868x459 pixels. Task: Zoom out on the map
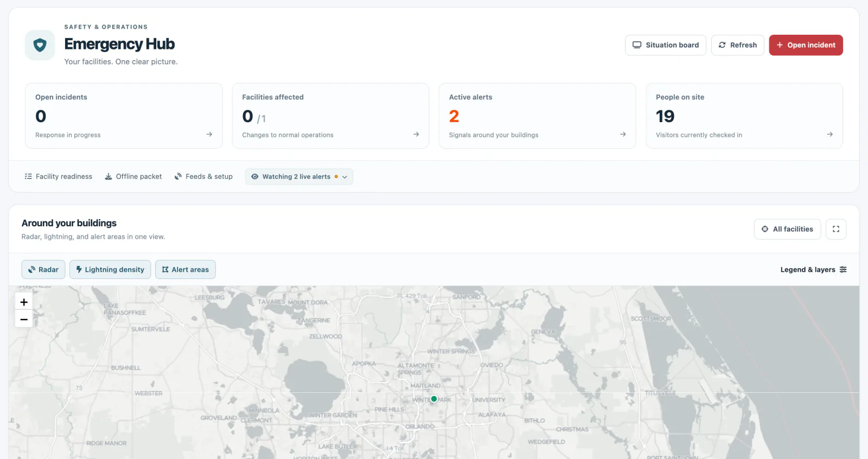pos(24,319)
